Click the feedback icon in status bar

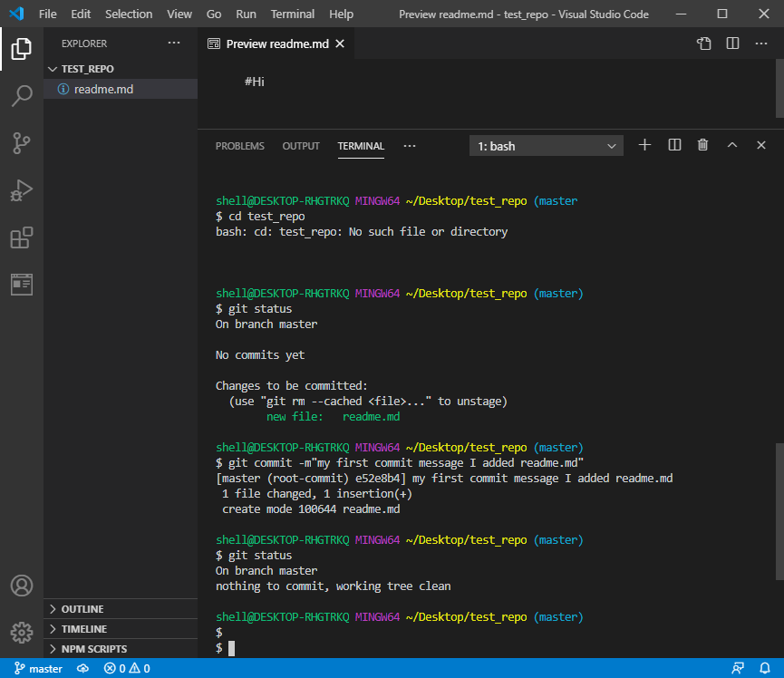click(x=738, y=669)
